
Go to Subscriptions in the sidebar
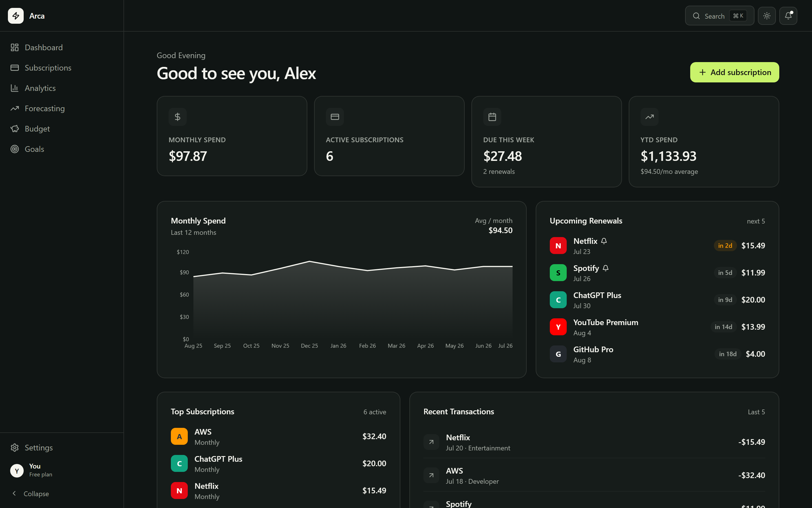62,68
